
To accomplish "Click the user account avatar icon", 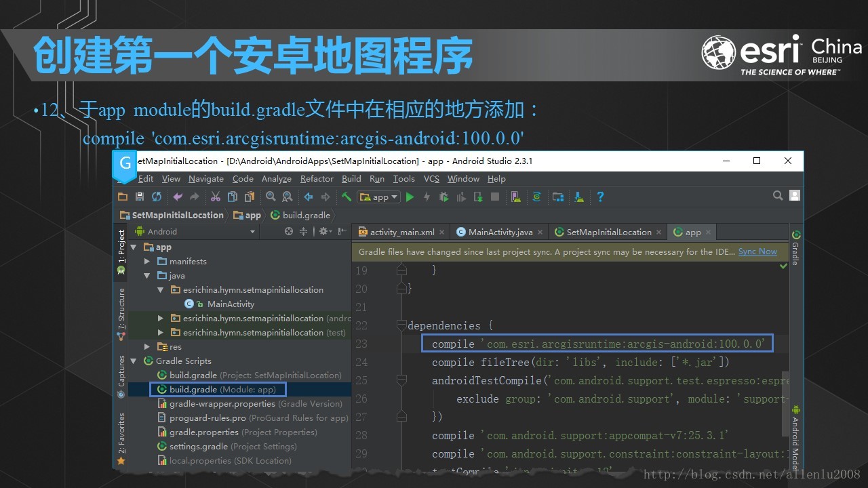I will coord(795,195).
